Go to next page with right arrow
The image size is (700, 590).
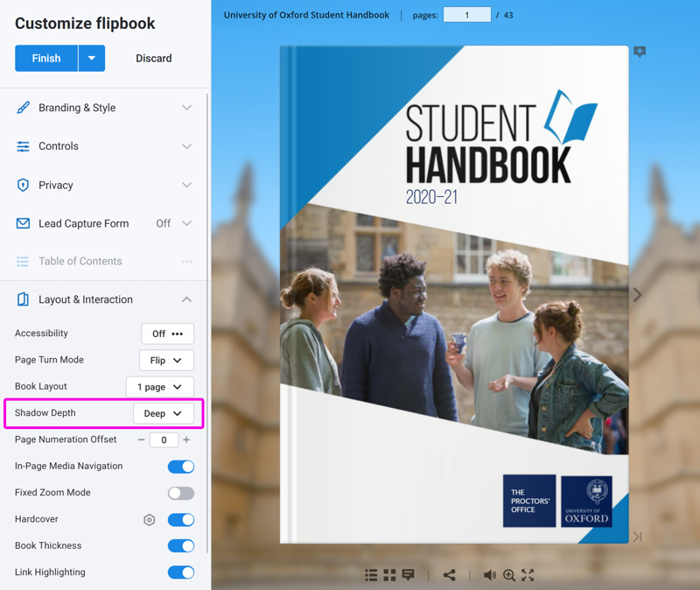pyautogui.click(x=638, y=295)
